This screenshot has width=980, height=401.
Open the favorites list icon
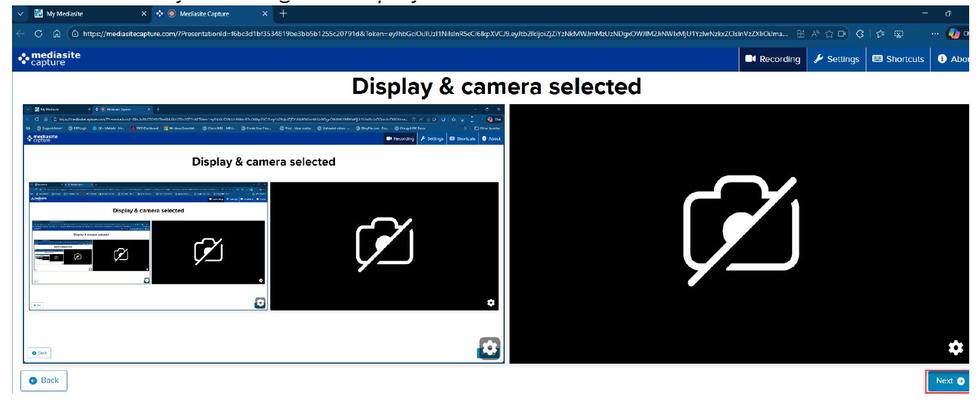[881, 34]
